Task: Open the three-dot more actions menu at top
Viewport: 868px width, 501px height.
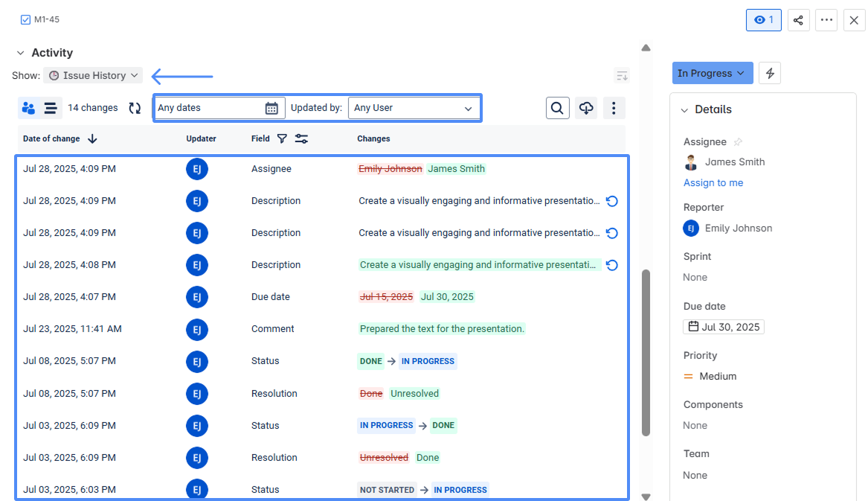Action: pyautogui.click(x=826, y=20)
